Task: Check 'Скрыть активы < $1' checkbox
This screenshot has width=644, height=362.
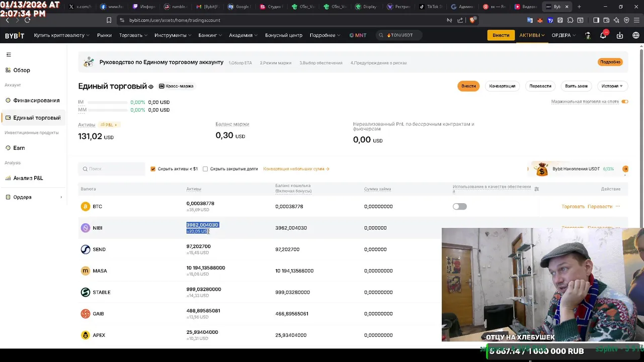Action: click(153, 169)
